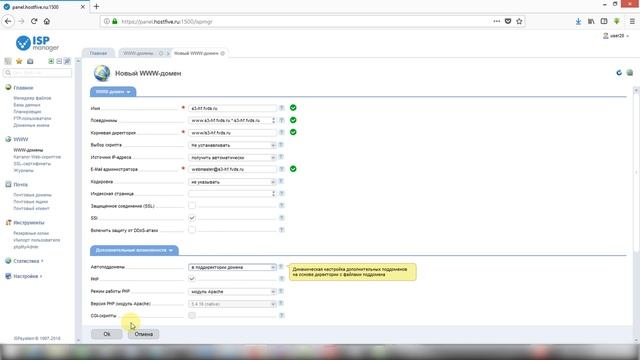Click the green help icon at top right

pos(630,73)
